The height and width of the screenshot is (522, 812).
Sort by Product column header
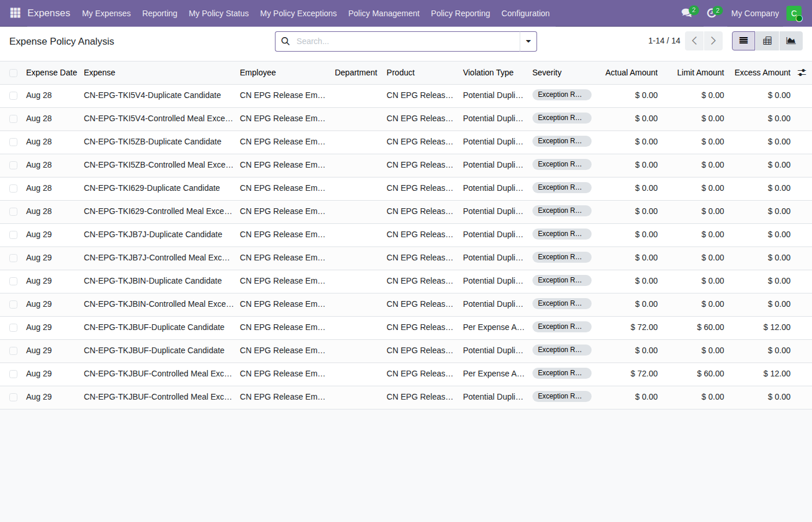click(x=401, y=72)
